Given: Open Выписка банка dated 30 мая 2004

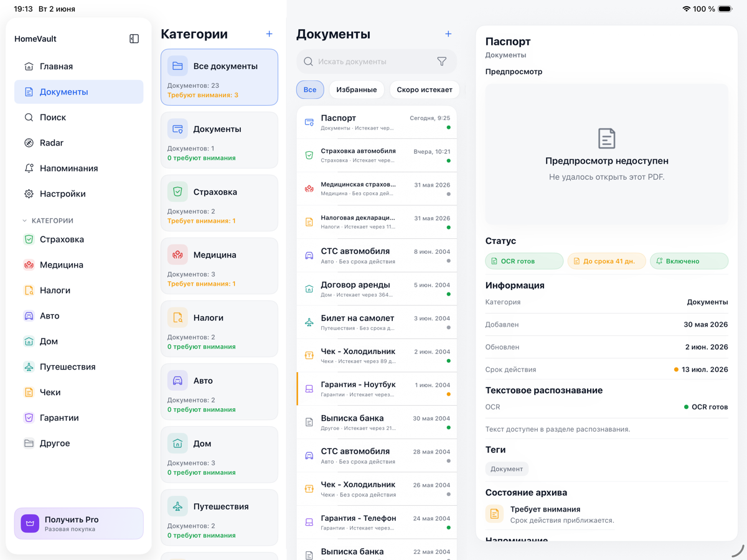Looking at the screenshot, I should point(377,422).
